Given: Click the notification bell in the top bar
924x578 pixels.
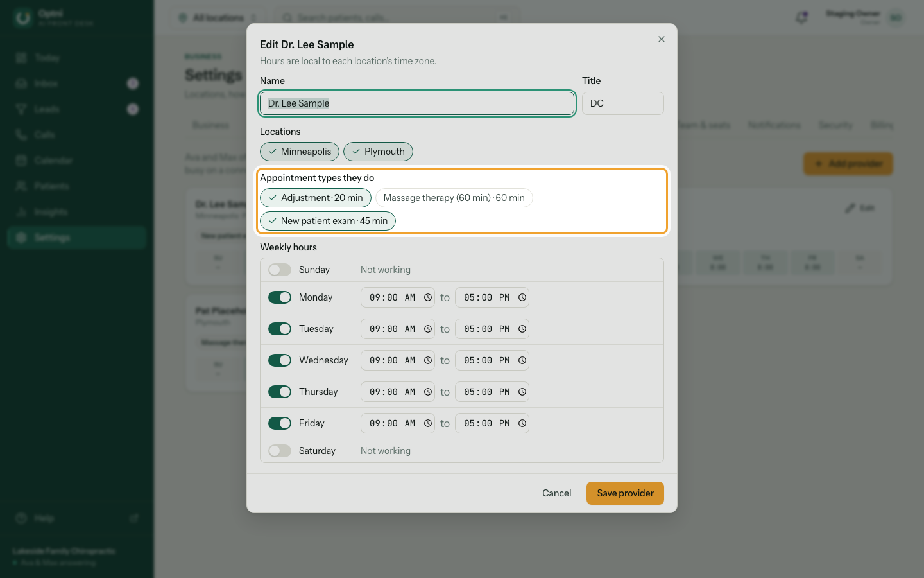Looking at the screenshot, I should click(x=801, y=17).
